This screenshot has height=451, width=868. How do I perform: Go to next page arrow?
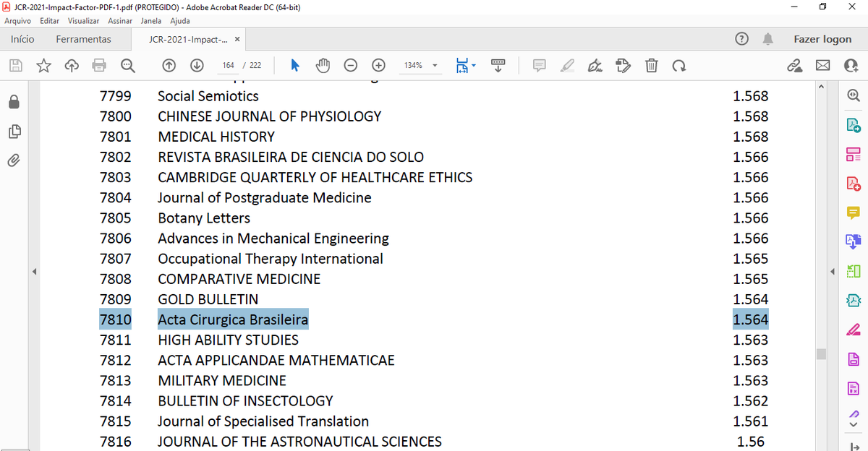pyautogui.click(x=196, y=66)
